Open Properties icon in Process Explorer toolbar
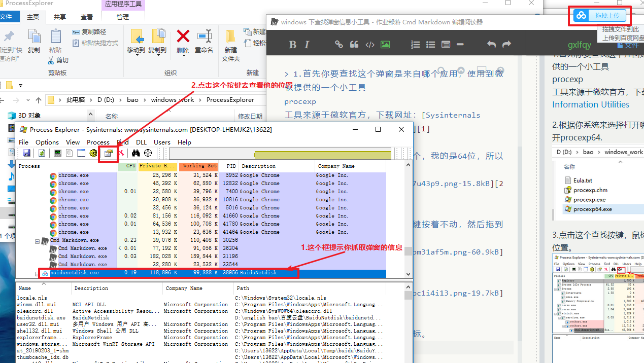The height and width of the screenshot is (363, 644). [x=108, y=153]
